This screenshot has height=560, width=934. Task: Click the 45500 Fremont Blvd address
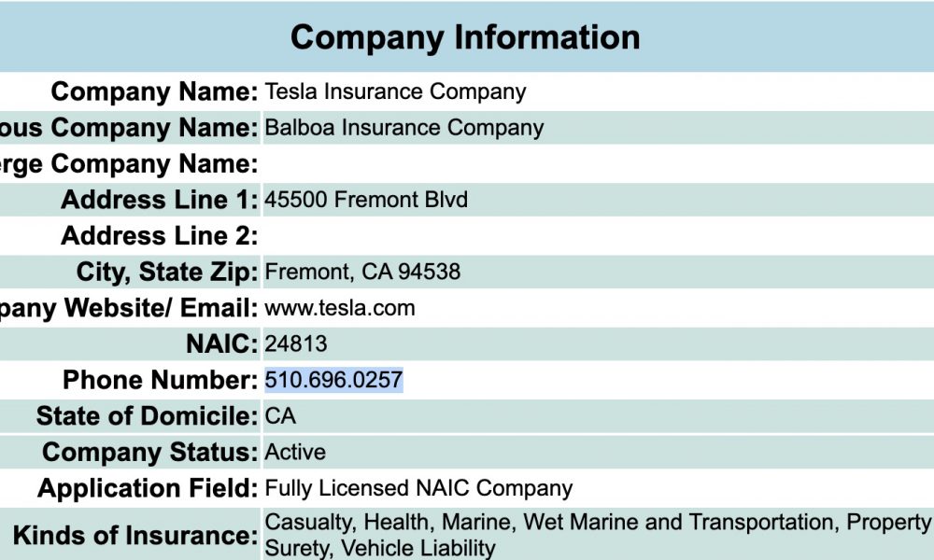pyautogui.click(x=366, y=200)
